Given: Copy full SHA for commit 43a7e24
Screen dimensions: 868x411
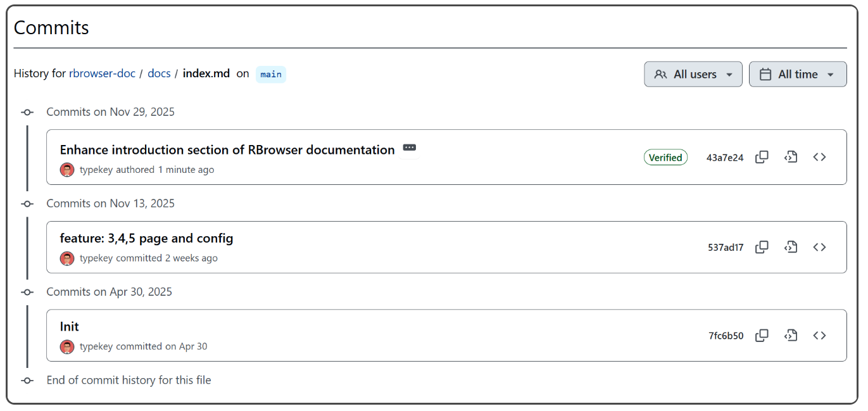Looking at the screenshot, I should coord(762,157).
